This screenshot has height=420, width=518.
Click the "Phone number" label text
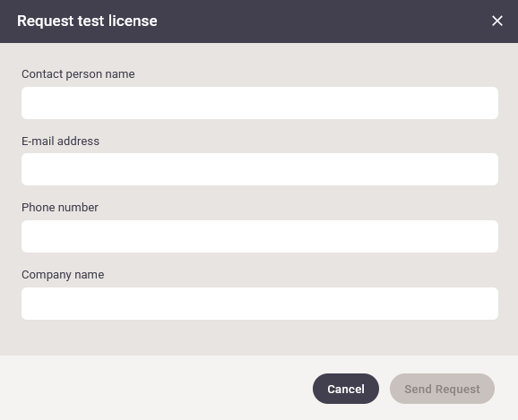click(60, 208)
